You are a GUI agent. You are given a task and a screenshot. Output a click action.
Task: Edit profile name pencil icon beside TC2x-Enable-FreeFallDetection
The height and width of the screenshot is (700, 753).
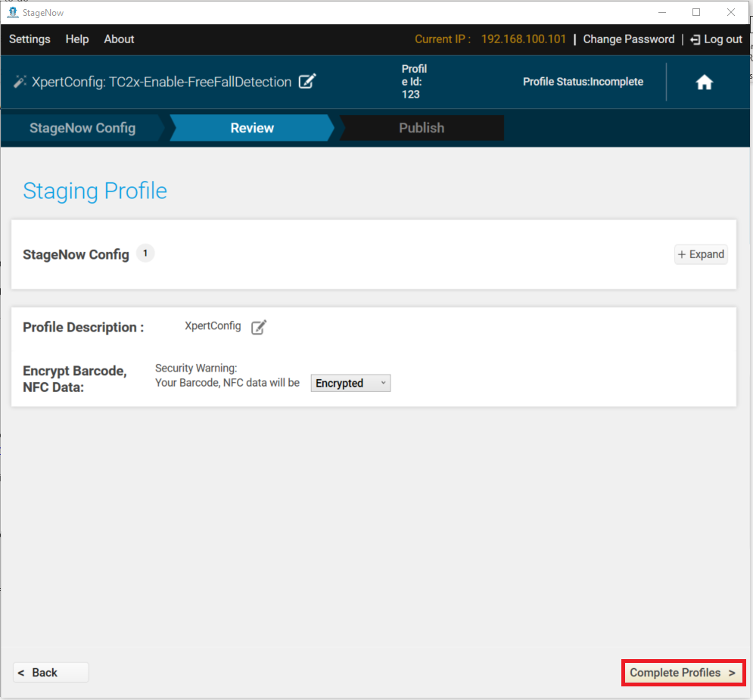pos(307,81)
